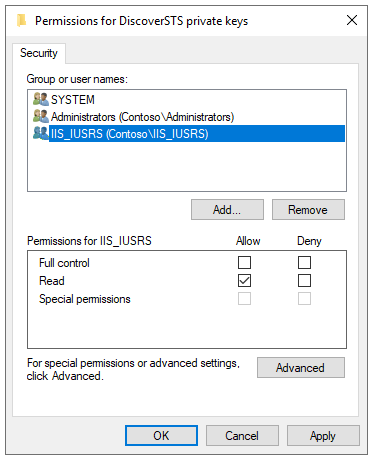
Task: Click the folder icon in title bar
Action: [x=21, y=20]
